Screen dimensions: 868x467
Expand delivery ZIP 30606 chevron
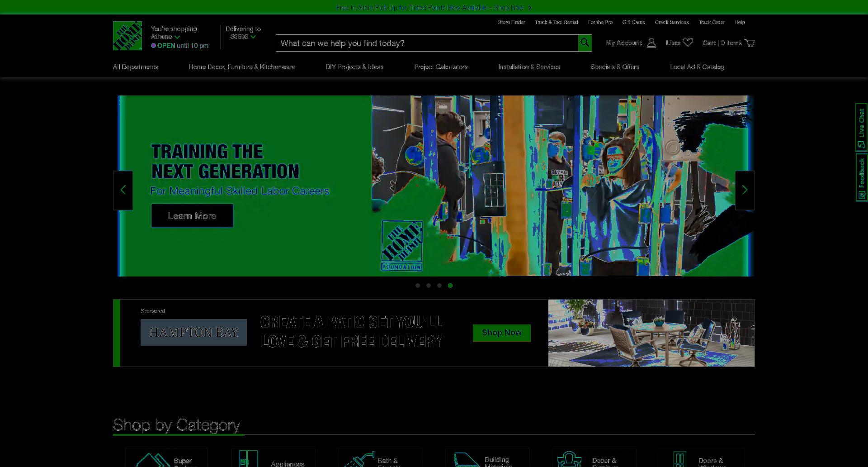(x=253, y=37)
